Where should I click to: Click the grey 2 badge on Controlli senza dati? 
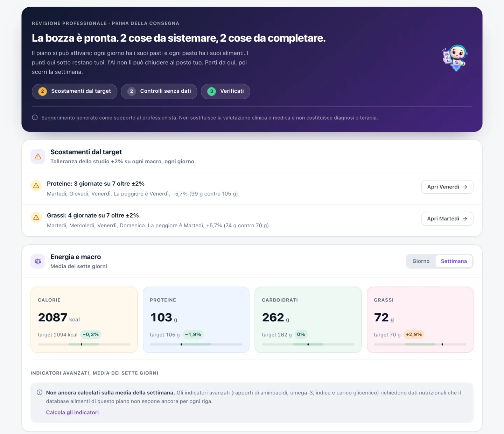tap(132, 91)
